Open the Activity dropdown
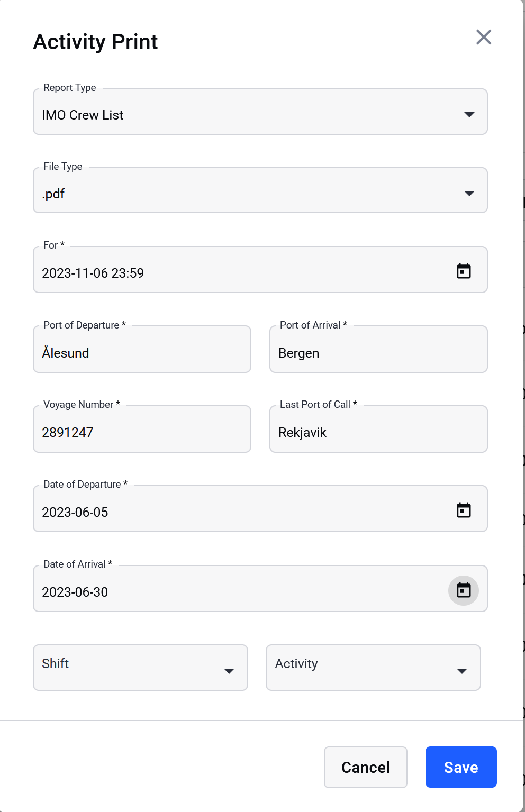525x812 pixels. click(x=373, y=667)
